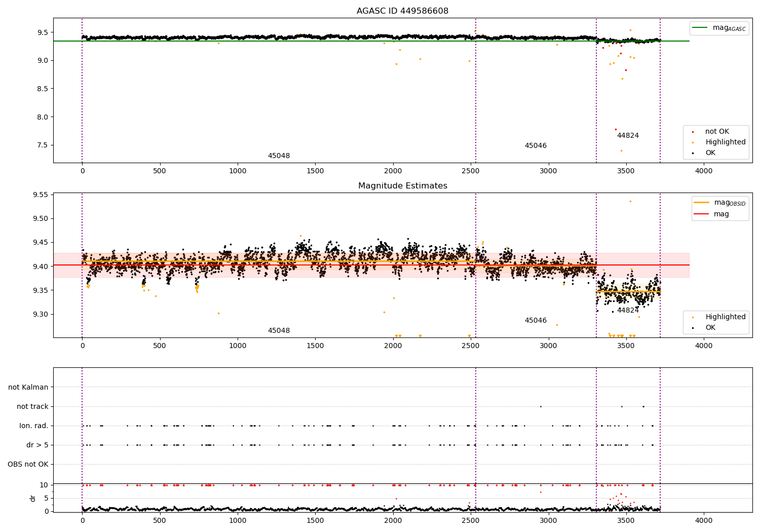Select the orange mag OBSID legend line sample
Viewport: 760px width, 532px height.
702,203
